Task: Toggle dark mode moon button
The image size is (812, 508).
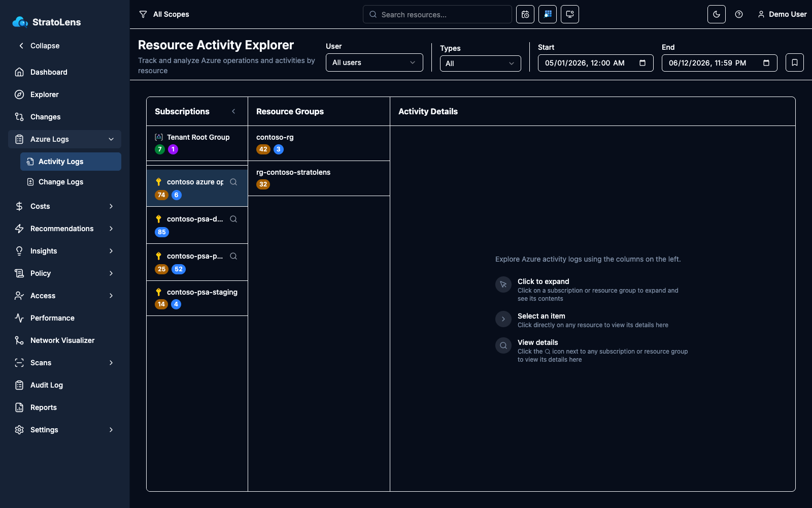Action: [717, 14]
